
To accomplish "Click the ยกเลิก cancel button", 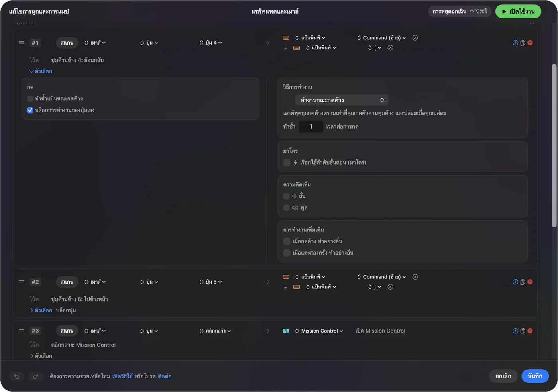I will [503, 376].
